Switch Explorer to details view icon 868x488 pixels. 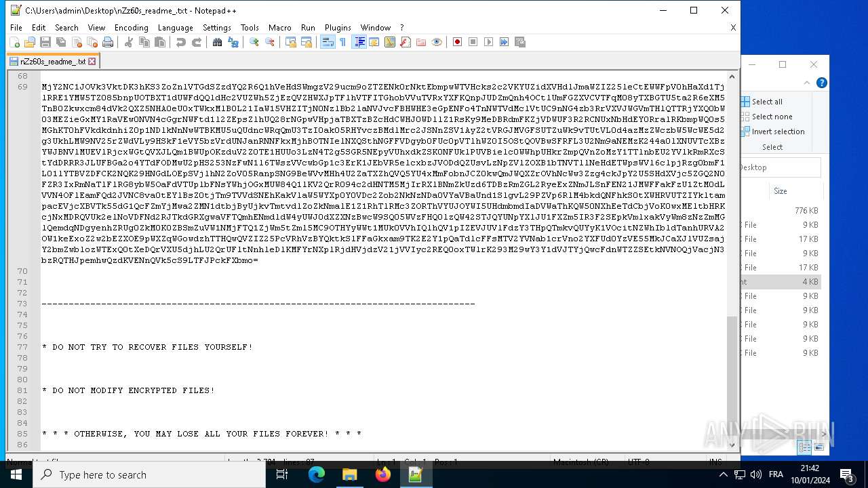[805, 447]
